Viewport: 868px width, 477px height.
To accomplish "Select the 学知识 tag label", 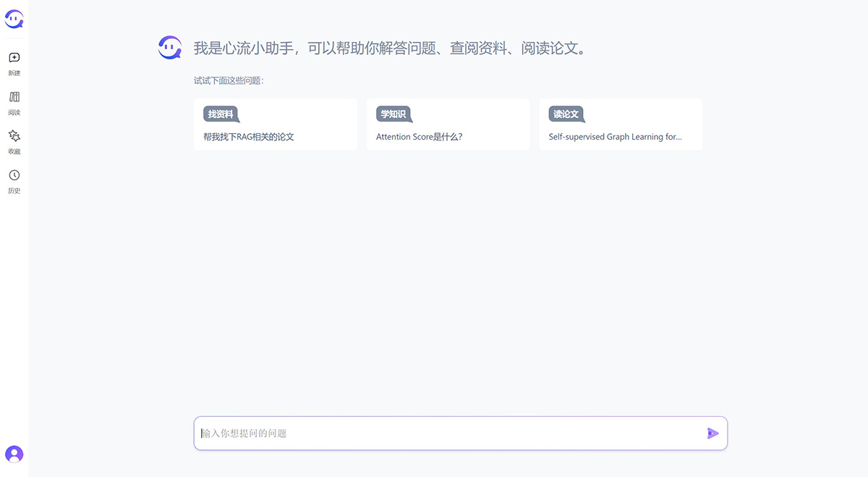I will pos(393,114).
